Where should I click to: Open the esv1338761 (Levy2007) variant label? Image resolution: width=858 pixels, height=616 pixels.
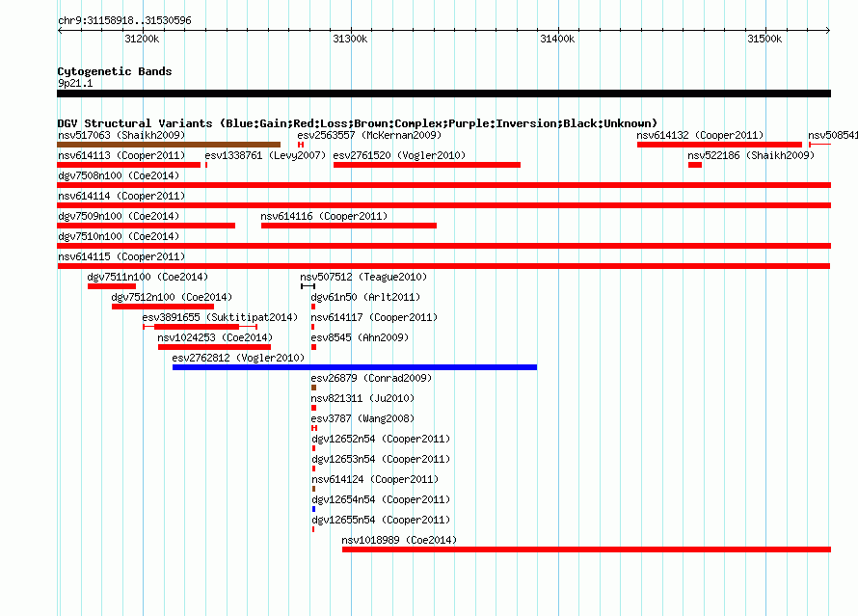[265, 155]
